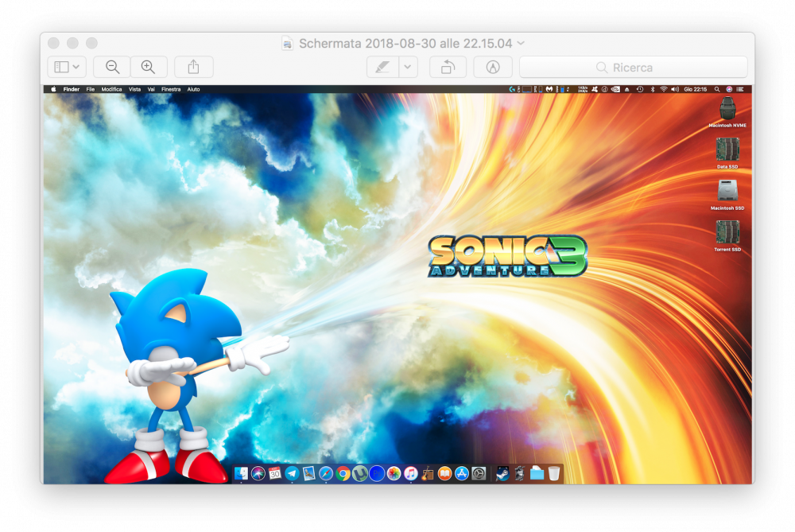Open the Aiuto menu in the screenshot

(193, 89)
